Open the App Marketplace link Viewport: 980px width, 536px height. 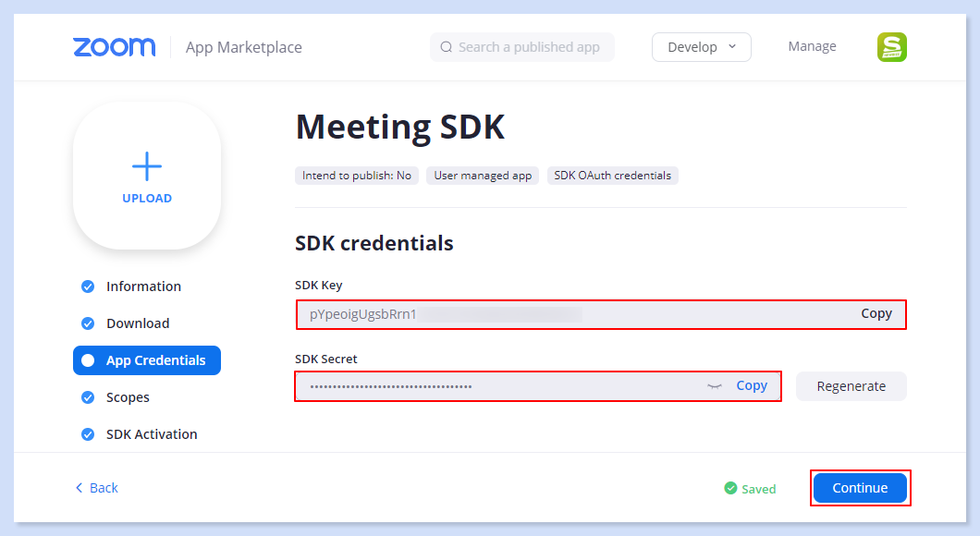tap(244, 47)
